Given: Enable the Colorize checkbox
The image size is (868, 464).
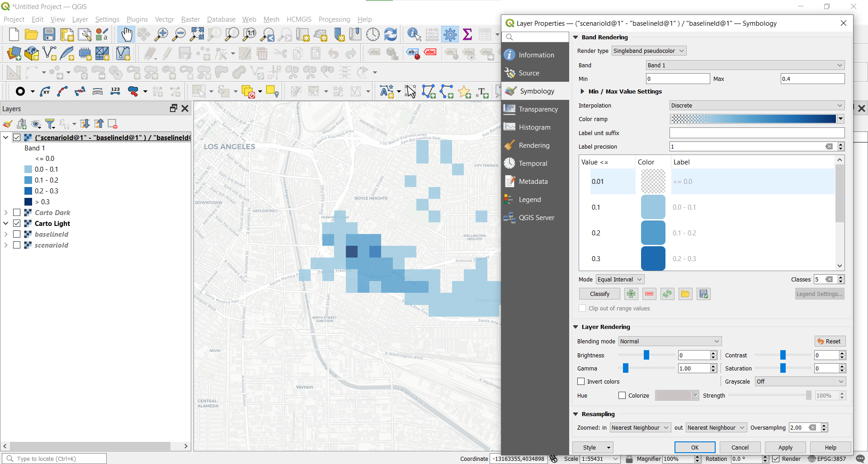Looking at the screenshot, I should [x=622, y=396].
